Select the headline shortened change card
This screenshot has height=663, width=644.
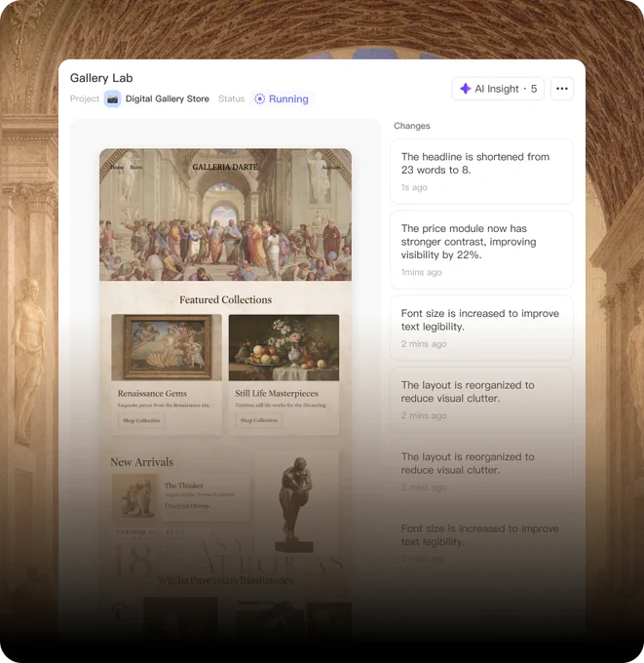[481, 172]
